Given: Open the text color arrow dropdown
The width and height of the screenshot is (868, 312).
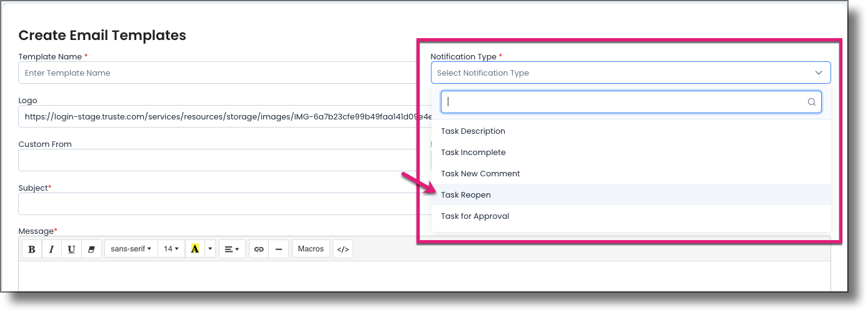Looking at the screenshot, I should tap(211, 249).
